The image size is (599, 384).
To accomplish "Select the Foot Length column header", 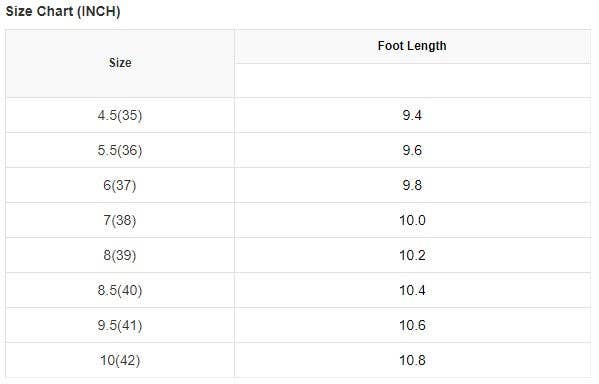I will pyautogui.click(x=412, y=46).
